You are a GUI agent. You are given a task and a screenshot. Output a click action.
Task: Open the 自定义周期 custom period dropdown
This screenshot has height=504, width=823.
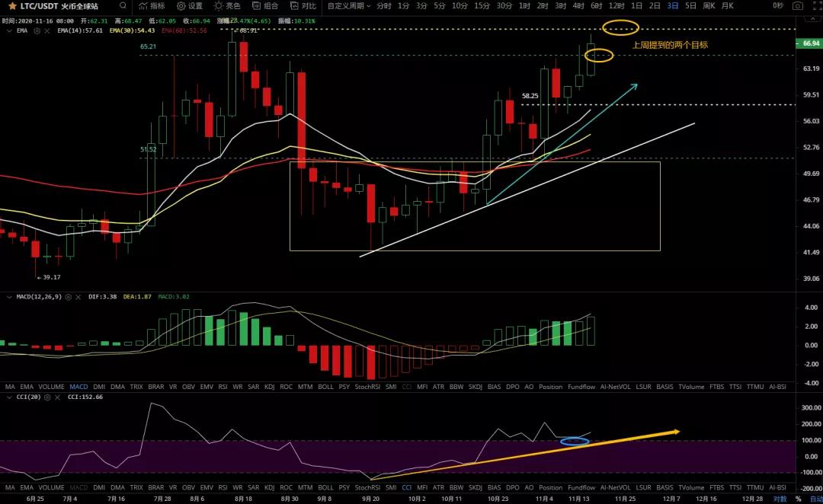coord(351,6)
